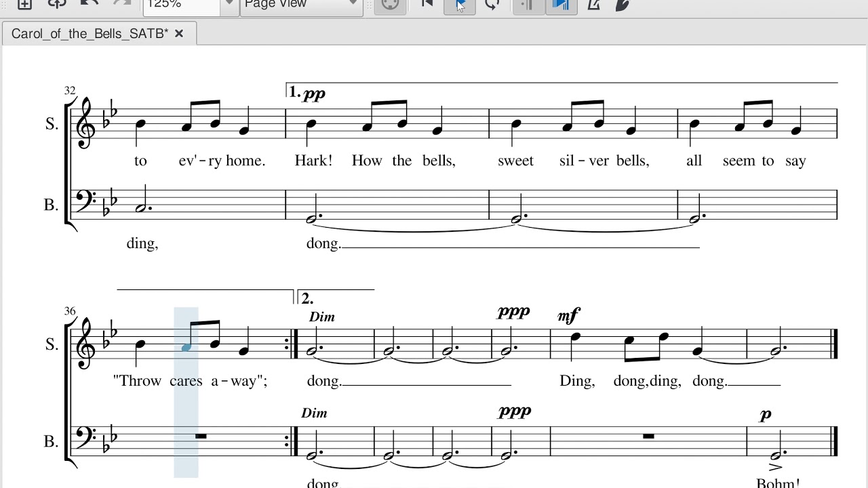The image size is (868, 488).
Task: Select measure number 32
Action: tap(70, 91)
